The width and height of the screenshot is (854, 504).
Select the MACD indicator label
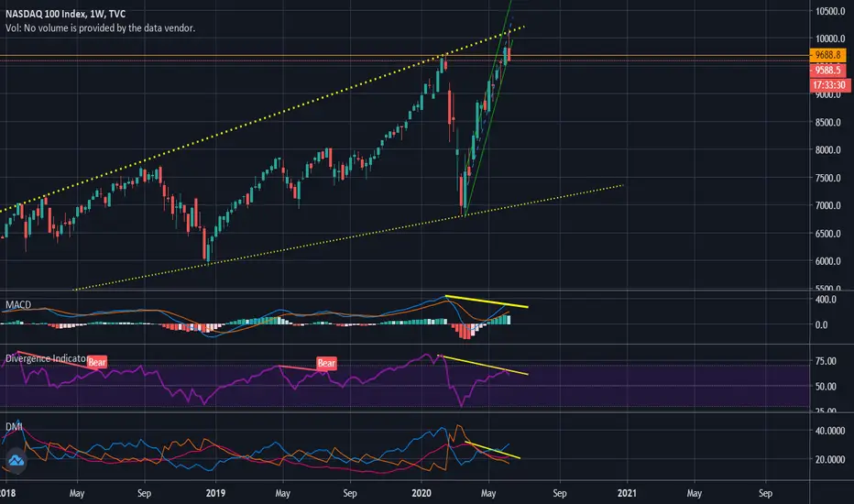point(18,304)
